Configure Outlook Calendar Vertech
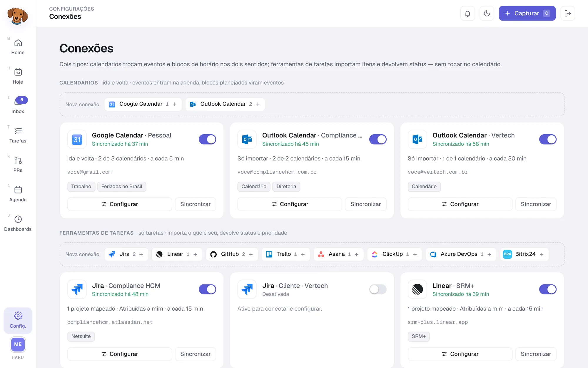588x368 pixels. 460,204
